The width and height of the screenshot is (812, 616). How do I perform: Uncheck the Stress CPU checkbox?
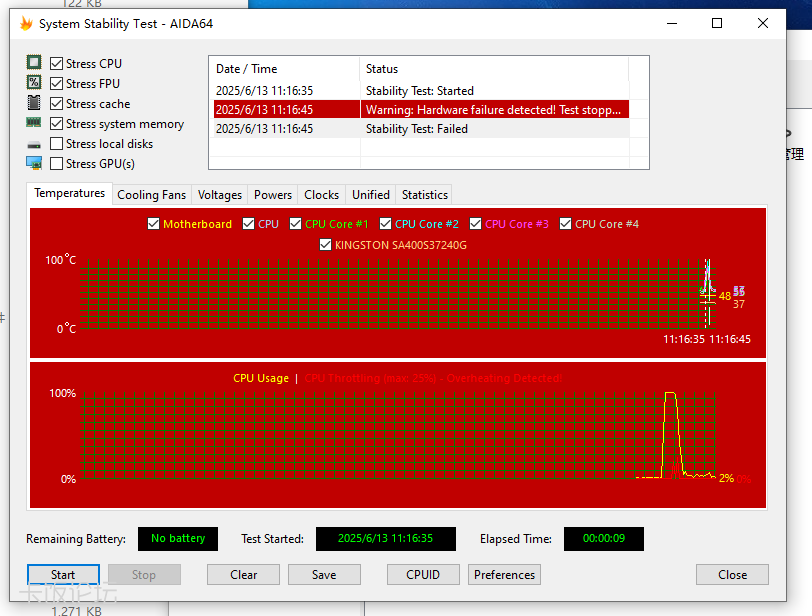tap(56, 64)
